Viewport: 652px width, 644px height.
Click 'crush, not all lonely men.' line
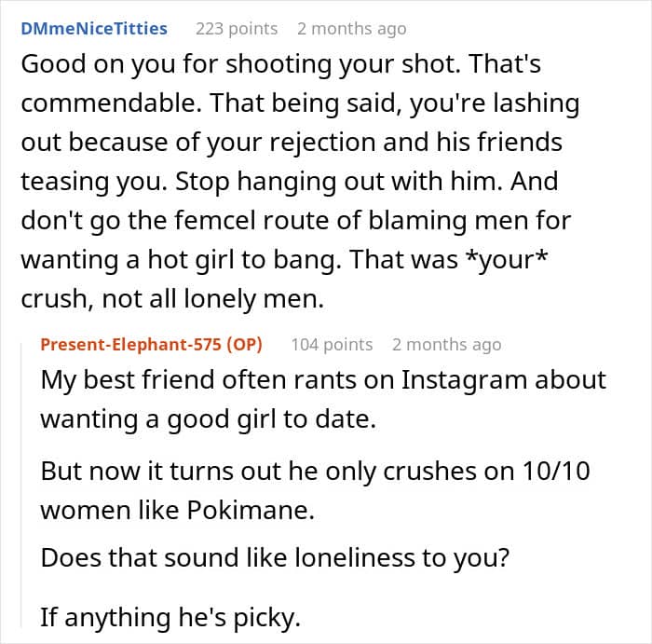[172, 299]
